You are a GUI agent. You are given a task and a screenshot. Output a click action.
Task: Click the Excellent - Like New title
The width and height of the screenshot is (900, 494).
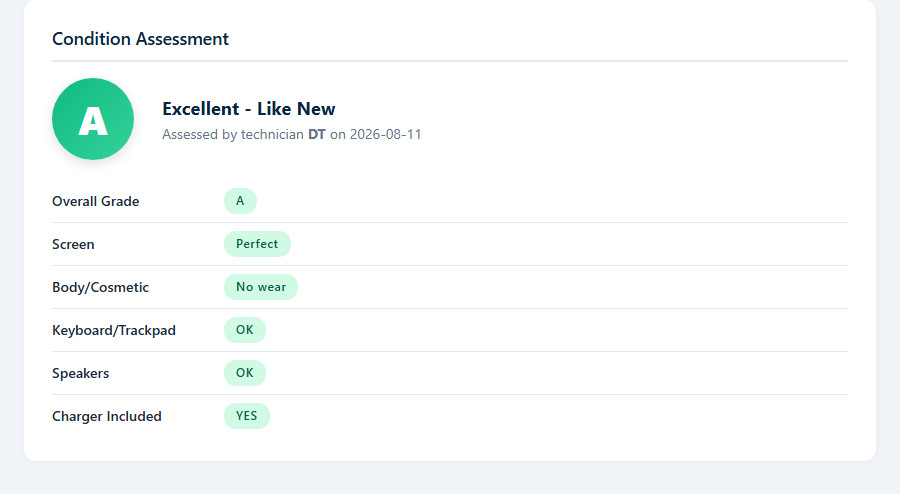point(249,108)
